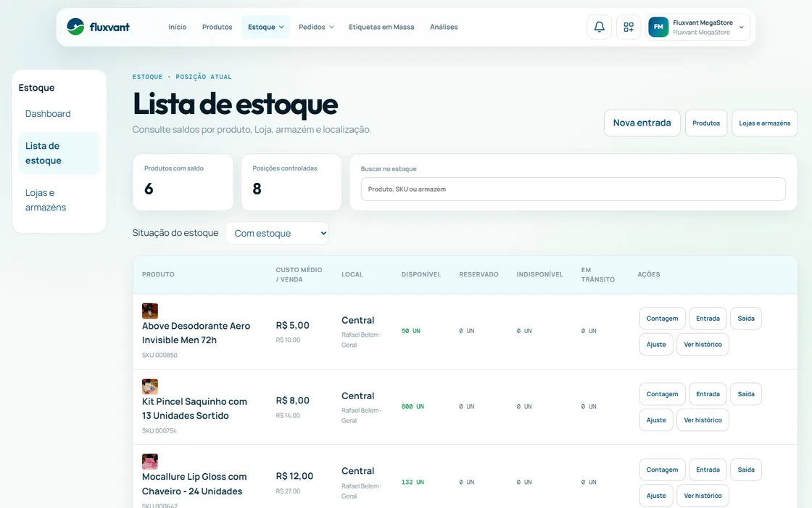
Task: Open Mocallure Lip Gloss product thumbnail
Action: [x=149, y=462]
